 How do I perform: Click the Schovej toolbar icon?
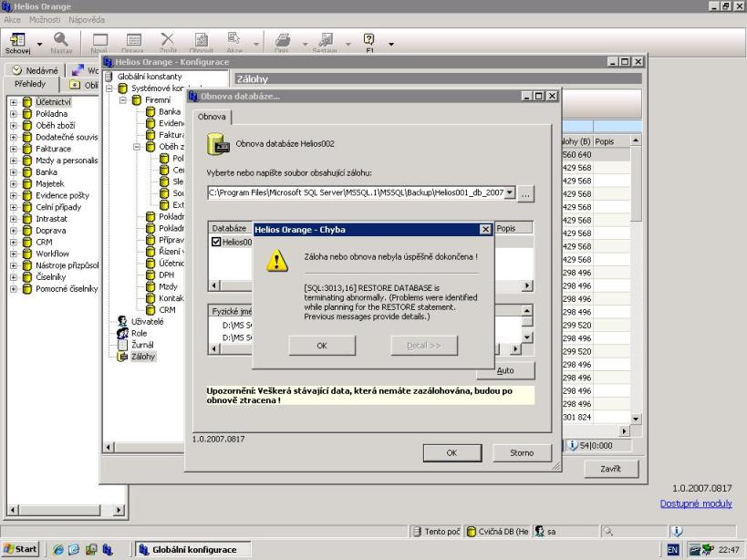pos(17,39)
